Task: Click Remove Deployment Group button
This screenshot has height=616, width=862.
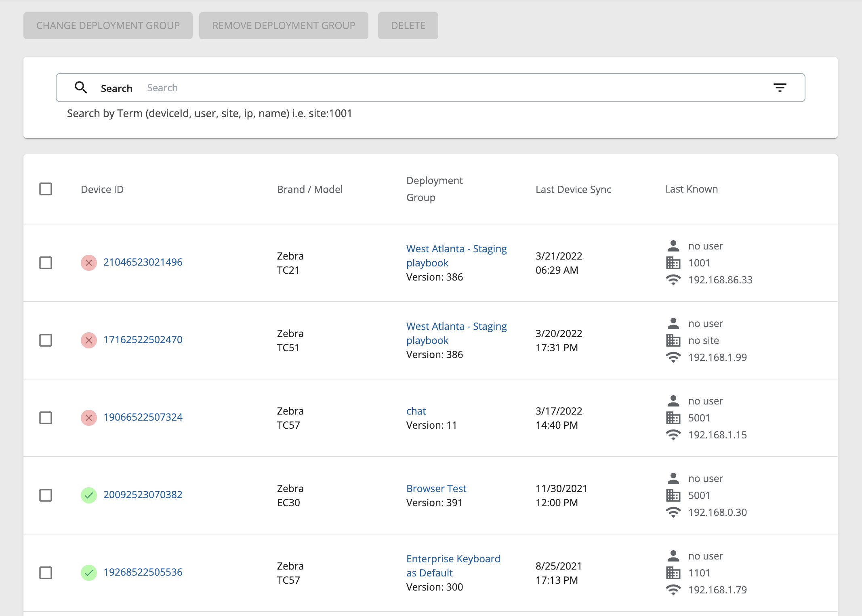Action: point(284,25)
